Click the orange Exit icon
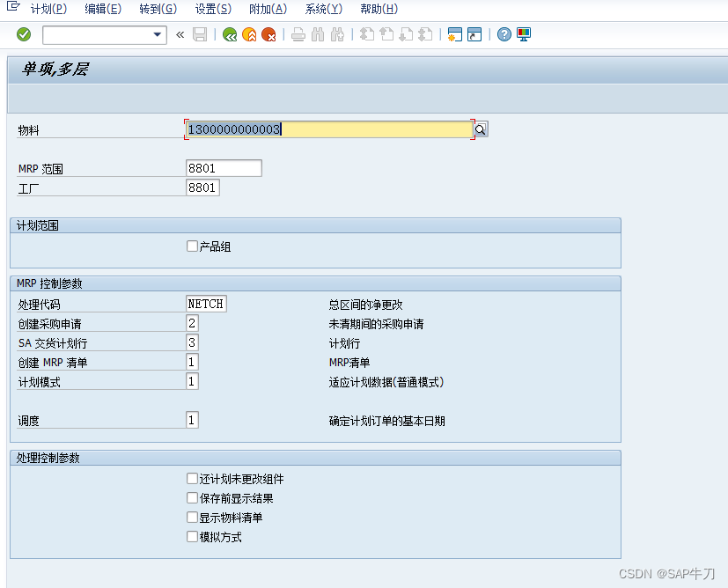 tap(249, 34)
